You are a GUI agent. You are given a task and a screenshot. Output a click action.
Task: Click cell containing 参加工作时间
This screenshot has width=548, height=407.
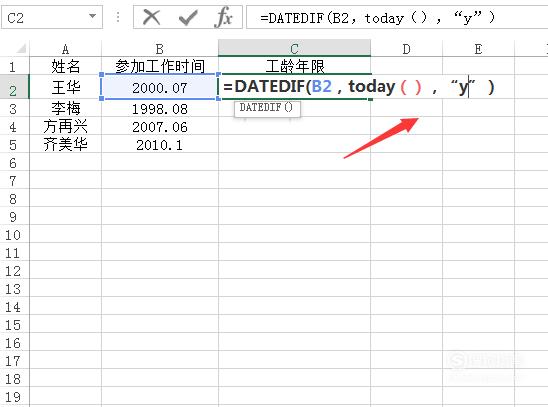coord(160,66)
